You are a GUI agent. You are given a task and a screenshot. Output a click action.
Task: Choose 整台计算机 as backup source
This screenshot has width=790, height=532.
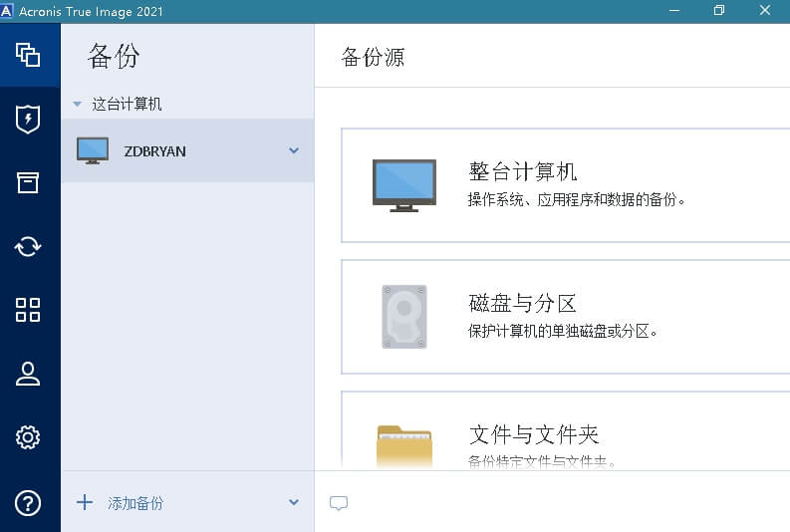tap(565, 185)
